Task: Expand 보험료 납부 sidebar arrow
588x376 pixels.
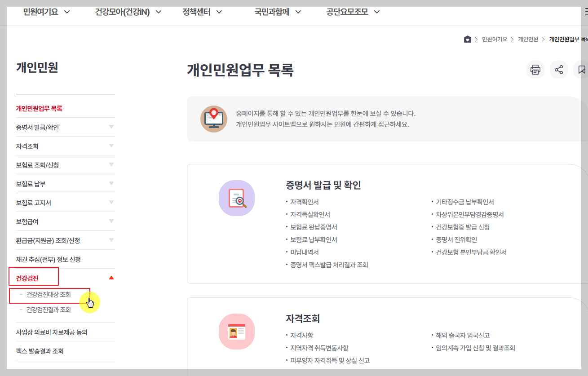Action: click(x=111, y=183)
